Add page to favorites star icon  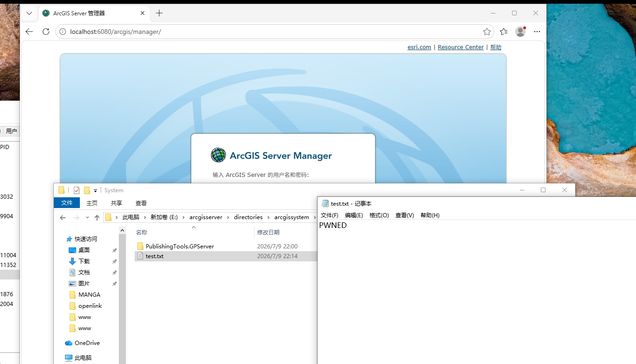click(487, 32)
